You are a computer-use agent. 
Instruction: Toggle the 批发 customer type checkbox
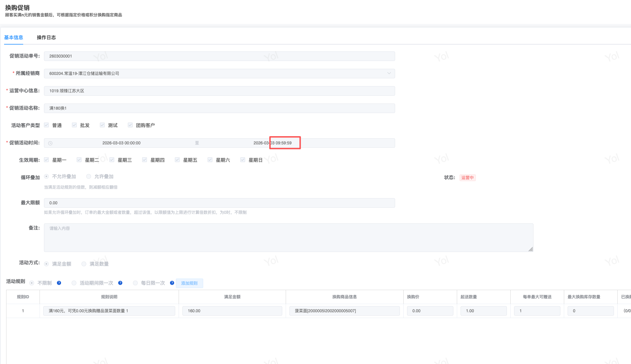pos(74,125)
